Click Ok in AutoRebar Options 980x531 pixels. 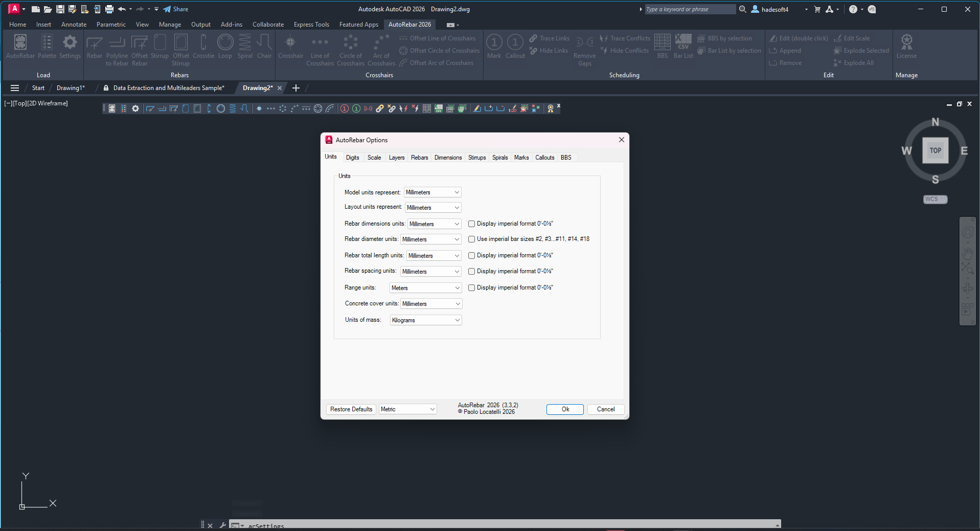pos(565,409)
